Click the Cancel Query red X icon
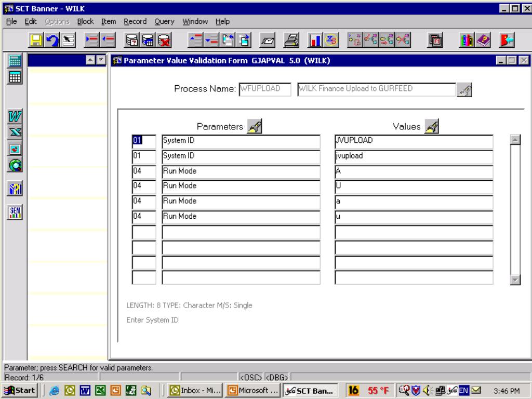This screenshot has width=532, height=399. pos(164,40)
